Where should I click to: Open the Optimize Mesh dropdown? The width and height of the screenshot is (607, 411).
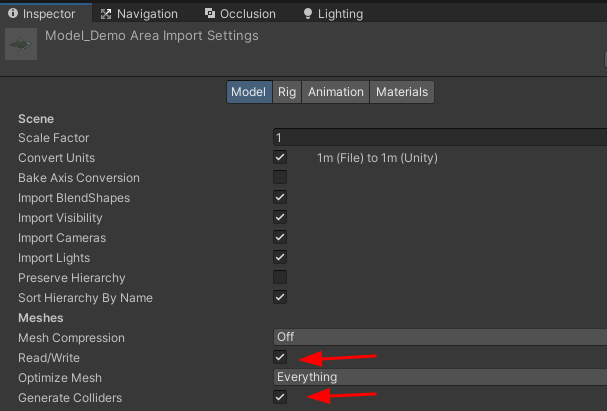(x=440, y=377)
